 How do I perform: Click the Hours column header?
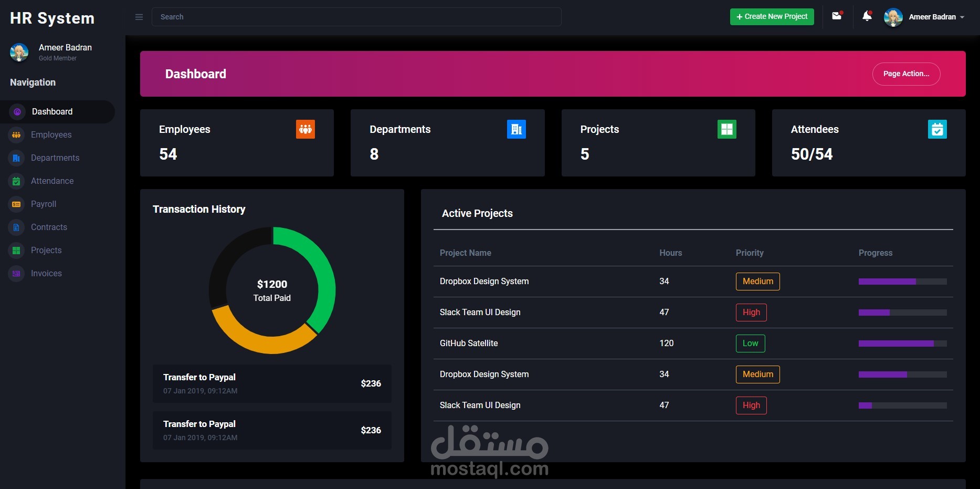pos(671,253)
